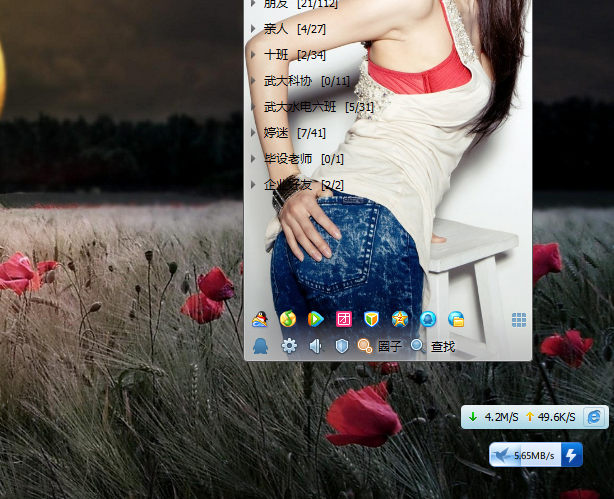Toggle sound with the speaker icon
614x499 pixels.
316,346
